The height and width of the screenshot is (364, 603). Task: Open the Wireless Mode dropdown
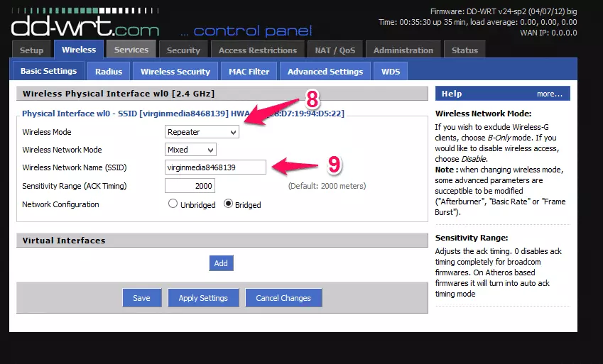tap(202, 132)
